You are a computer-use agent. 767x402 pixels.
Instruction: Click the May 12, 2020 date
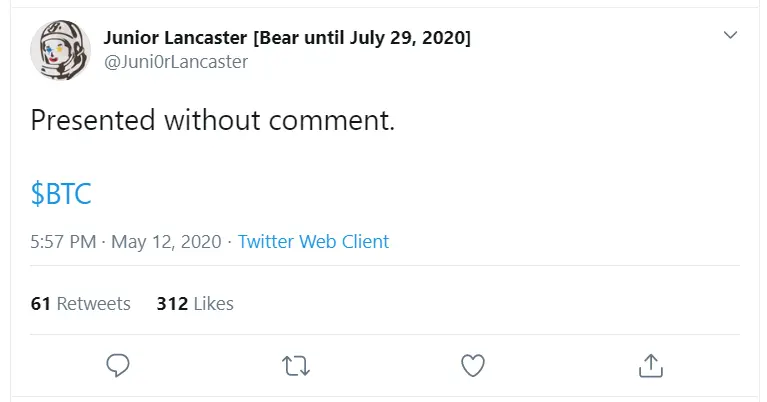tap(166, 242)
